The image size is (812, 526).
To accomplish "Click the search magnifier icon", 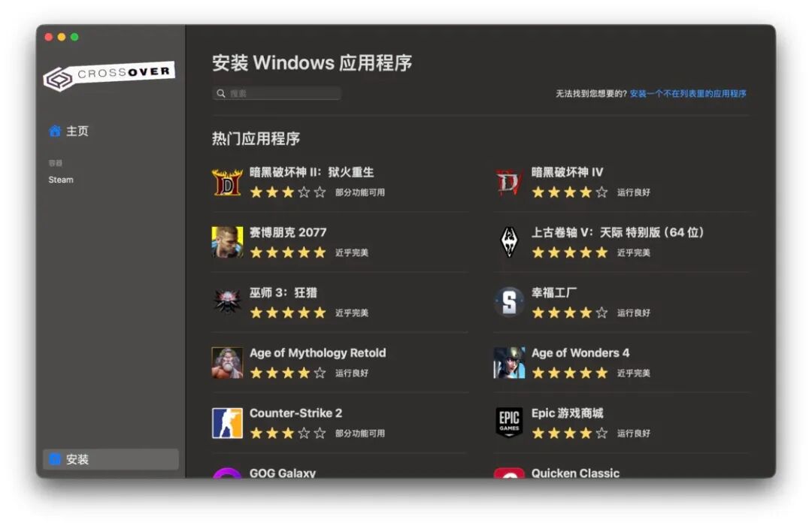I will 221,94.
